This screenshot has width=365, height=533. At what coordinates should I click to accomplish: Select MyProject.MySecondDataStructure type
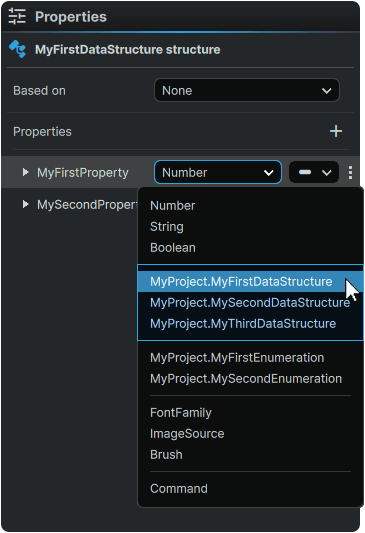pyautogui.click(x=250, y=303)
